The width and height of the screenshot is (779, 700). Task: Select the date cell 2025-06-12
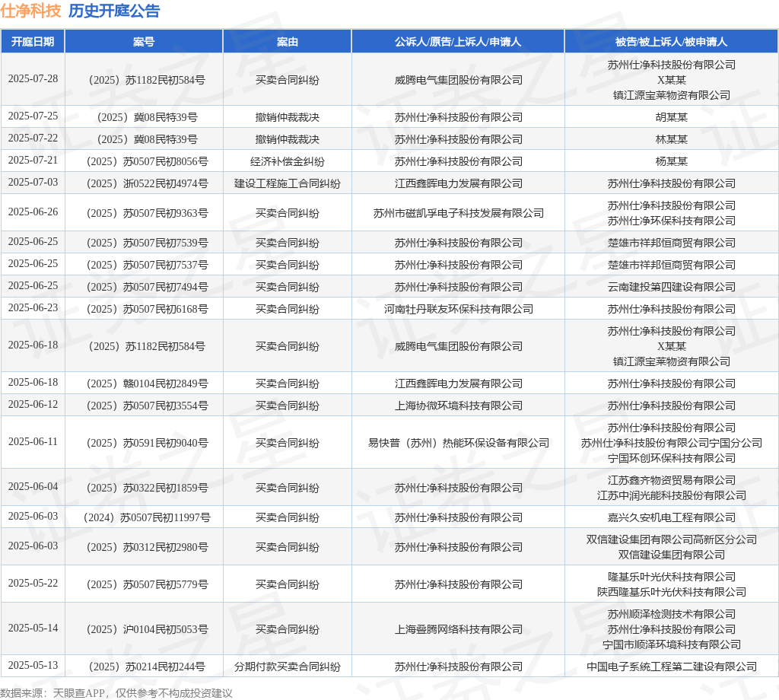33,404
